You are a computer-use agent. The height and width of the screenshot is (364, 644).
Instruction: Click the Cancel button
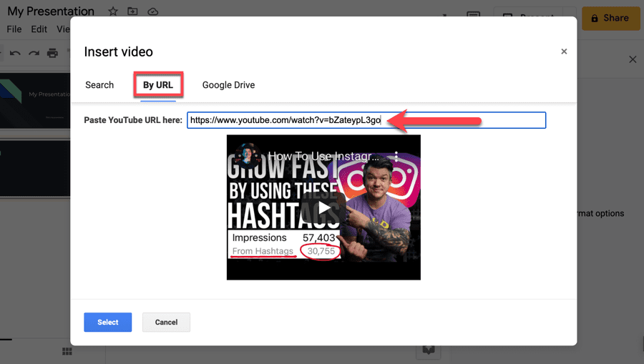tap(166, 323)
